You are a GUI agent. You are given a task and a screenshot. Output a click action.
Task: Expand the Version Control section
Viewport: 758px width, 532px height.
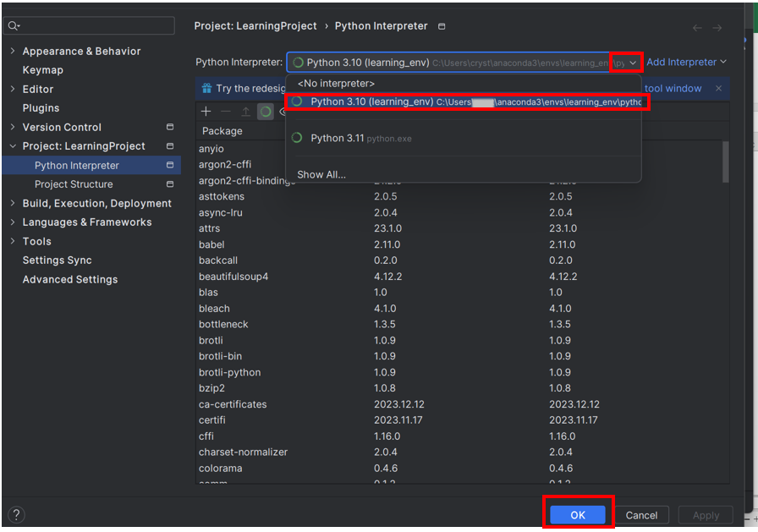click(x=13, y=127)
